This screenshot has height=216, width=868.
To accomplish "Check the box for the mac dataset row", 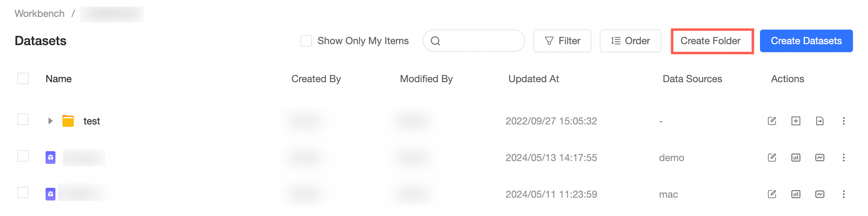I will tap(23, 193).
